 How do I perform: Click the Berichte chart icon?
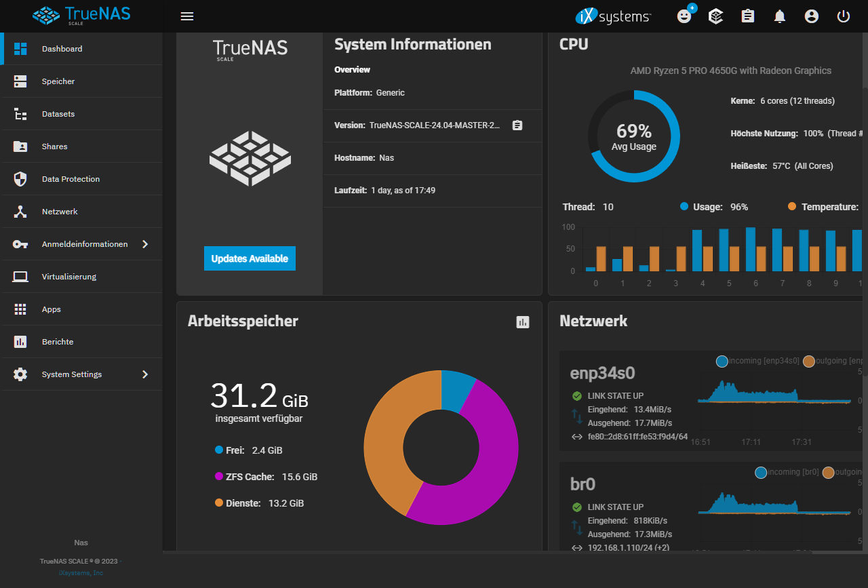pos(20,342)
